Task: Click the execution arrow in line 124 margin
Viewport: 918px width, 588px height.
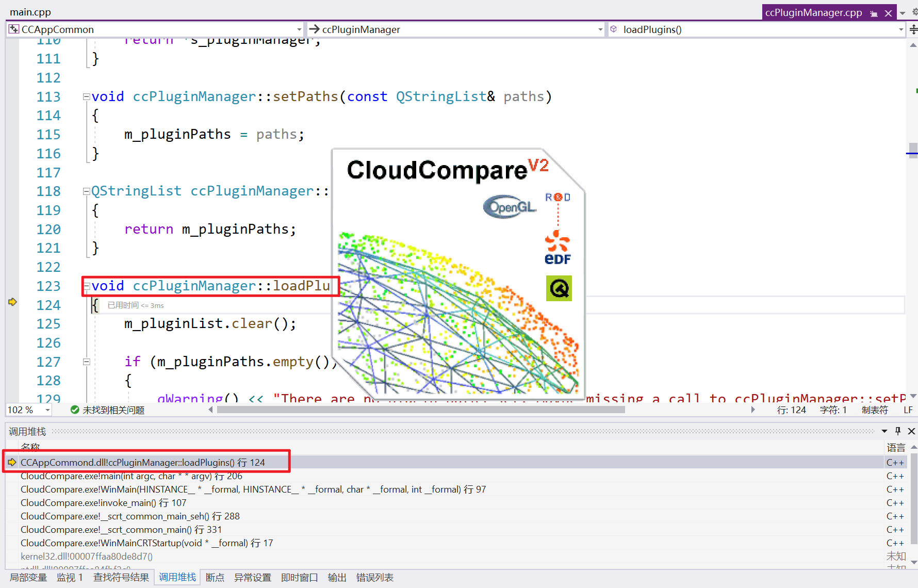Action: [x=12, y=302]
